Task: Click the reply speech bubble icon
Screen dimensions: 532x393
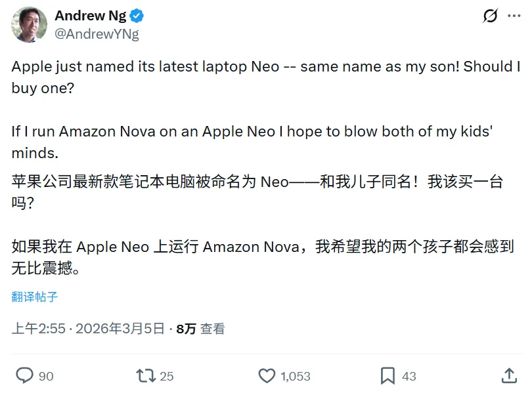Action: [25, 375]
